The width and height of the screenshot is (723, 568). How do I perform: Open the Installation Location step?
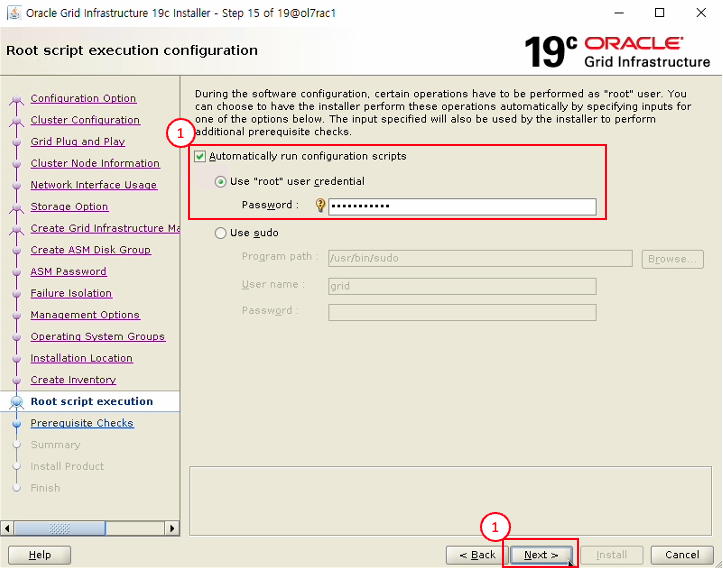point(82,358)
